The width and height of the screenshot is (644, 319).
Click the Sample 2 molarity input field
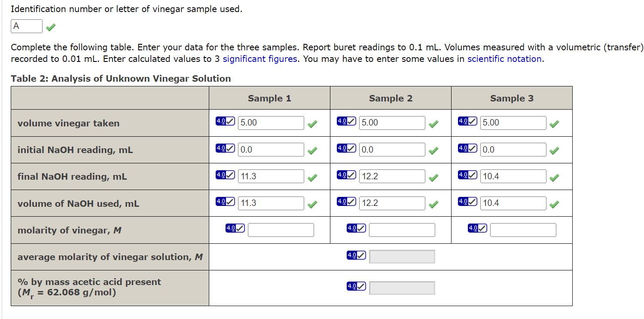click(402, 230)
